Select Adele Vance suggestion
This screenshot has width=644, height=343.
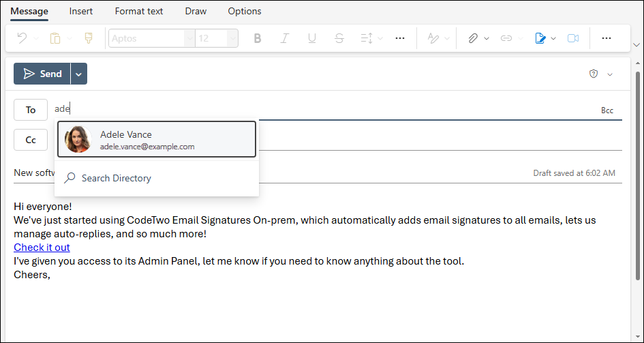[x=157, y=139]
